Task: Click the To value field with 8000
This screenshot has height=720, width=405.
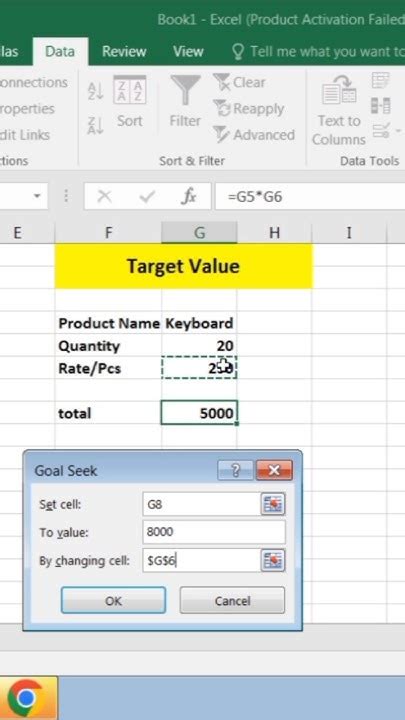Action: (214, 532)
